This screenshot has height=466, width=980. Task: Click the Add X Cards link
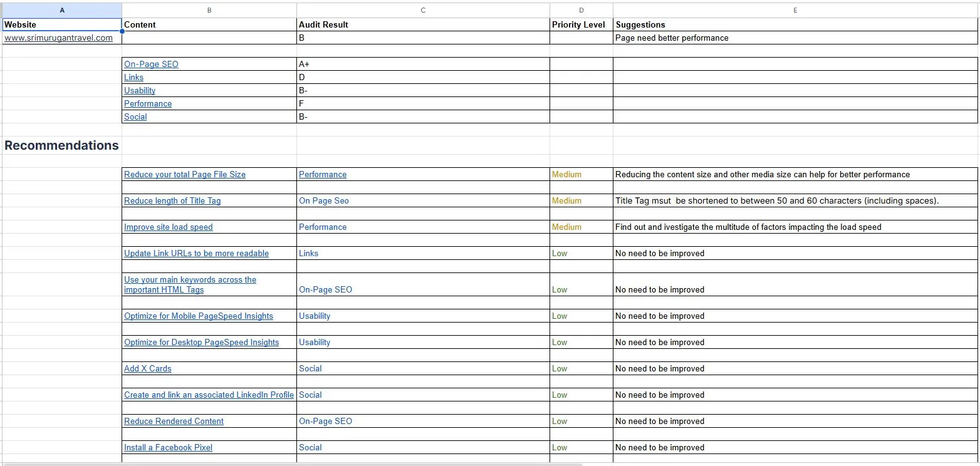148,368
